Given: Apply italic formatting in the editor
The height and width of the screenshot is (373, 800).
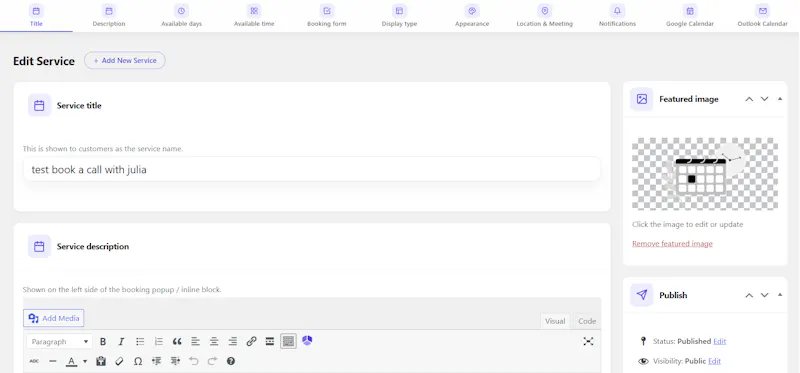Looking at the screenshot, I should (121, 341).
